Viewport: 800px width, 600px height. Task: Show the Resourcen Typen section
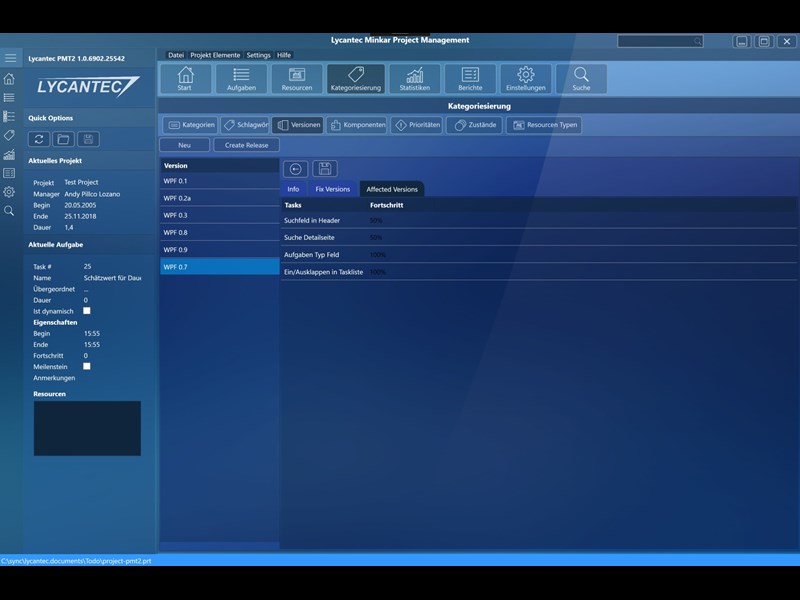click(x=544, y=125)
